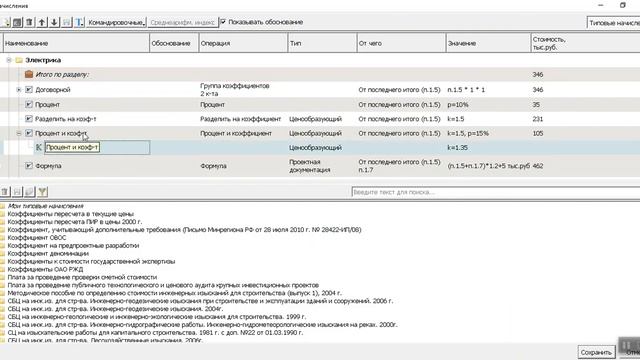
Task: Open the text T. formatting tool
Action: pyautogui.click(x=79, y=22)
